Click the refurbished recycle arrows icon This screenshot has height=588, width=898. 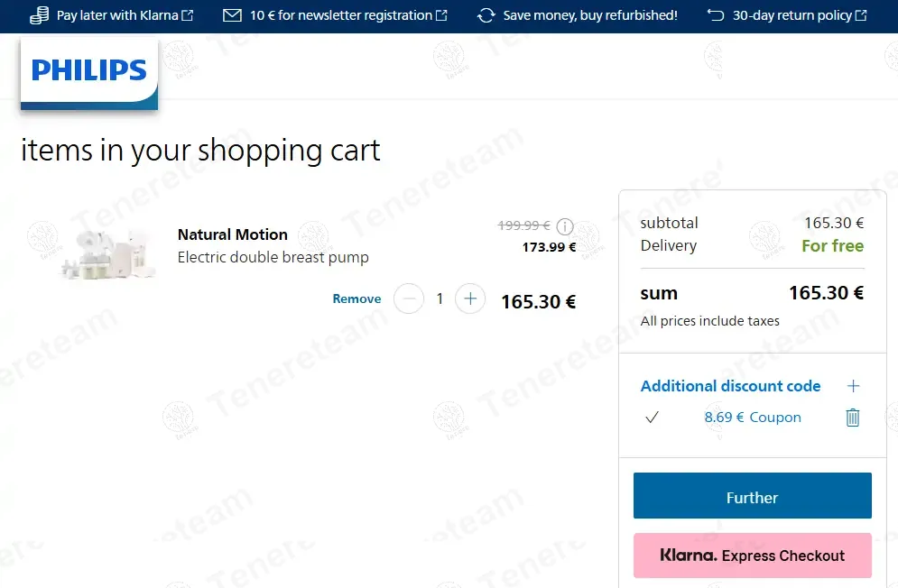[x=486, y=15]
